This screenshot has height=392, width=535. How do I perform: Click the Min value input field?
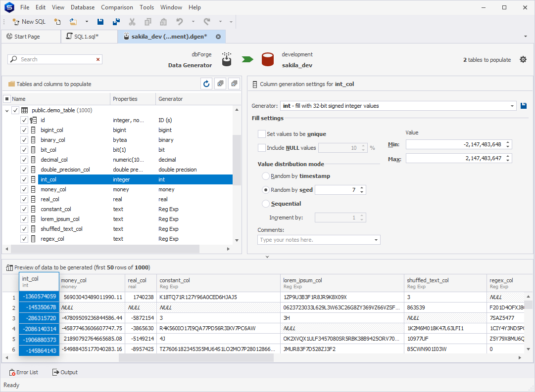coord(454,144)
